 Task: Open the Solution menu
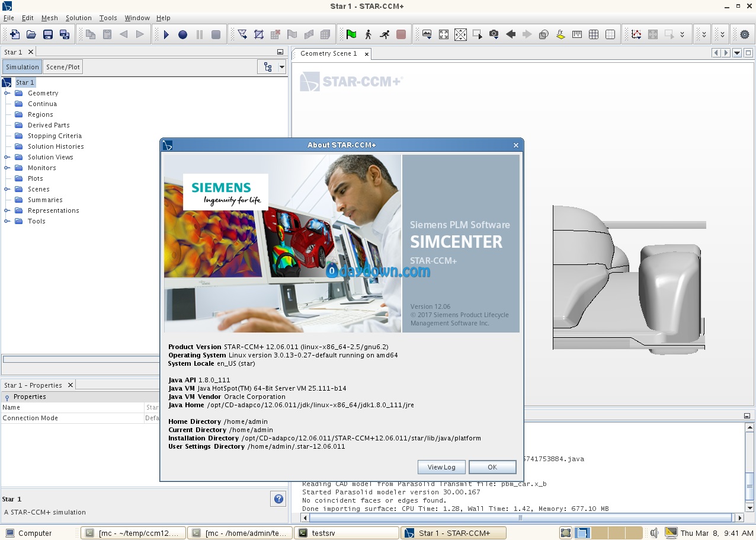pos(79,18)
